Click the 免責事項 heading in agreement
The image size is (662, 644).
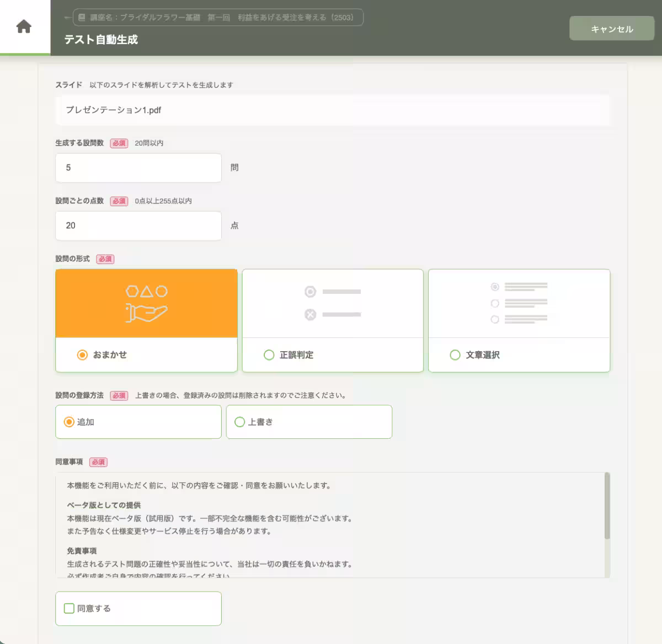tap(82, 551)
